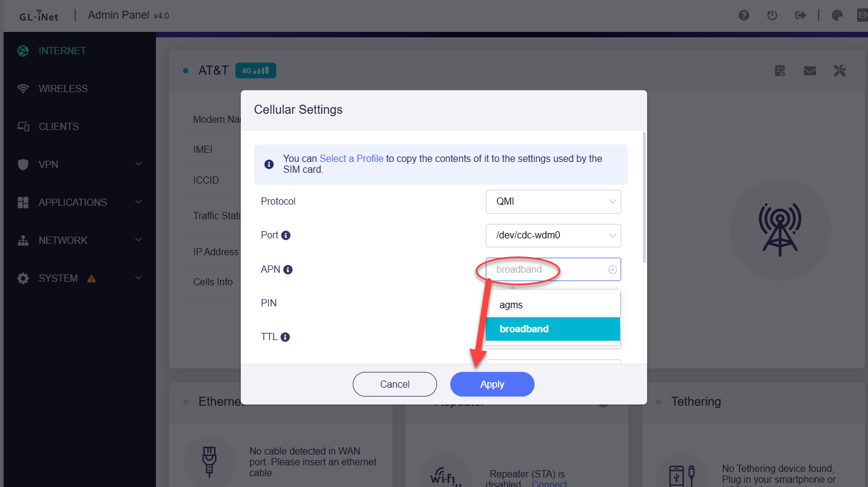
Task: Select broadband from APN suggestions
Action: coord(553,329)
